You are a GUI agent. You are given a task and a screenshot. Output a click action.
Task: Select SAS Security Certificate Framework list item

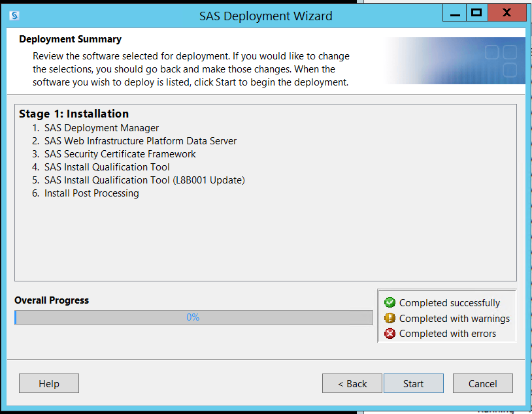[120, 154]
